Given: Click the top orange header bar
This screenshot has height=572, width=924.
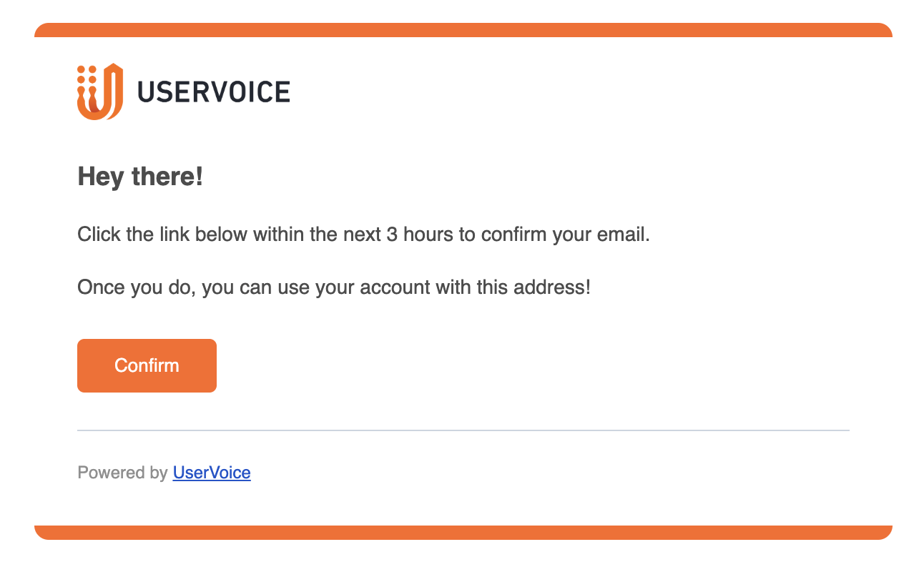Looking at the screenshot, I should point(463,30).
